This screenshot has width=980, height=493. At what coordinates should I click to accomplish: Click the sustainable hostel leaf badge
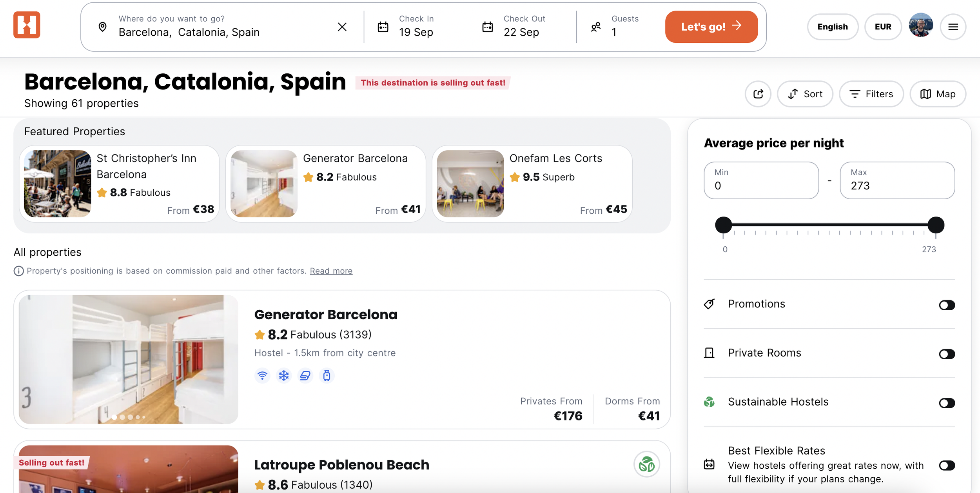click(646, 464)
